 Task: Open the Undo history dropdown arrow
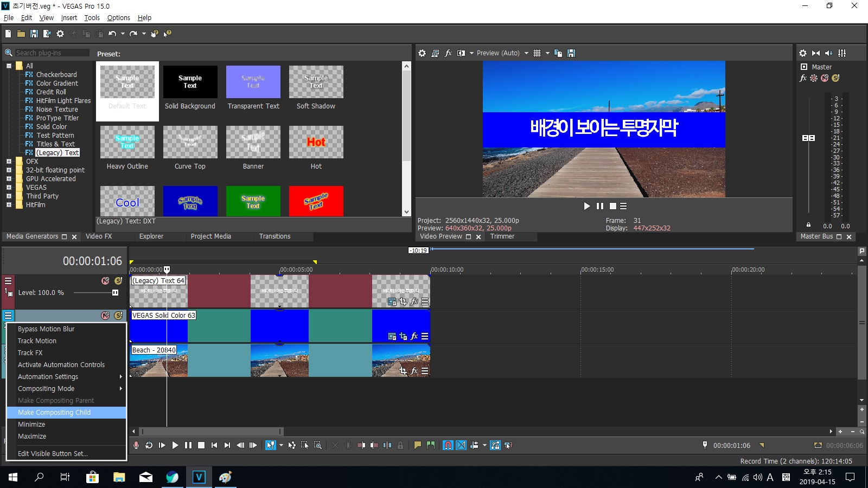point(123,34)
